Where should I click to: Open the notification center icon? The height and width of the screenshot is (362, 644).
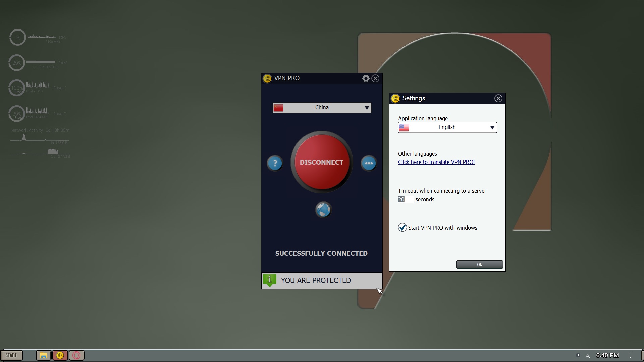(631, 355)
